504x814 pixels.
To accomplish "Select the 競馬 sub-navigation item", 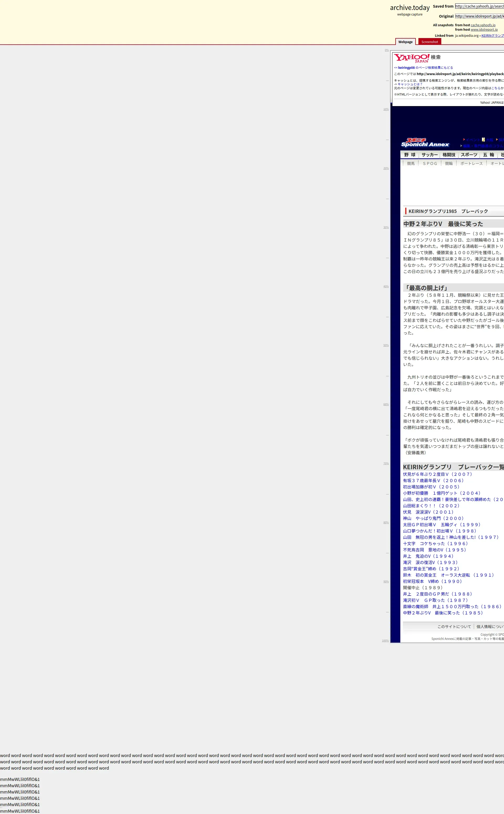I will coord(411,163).
